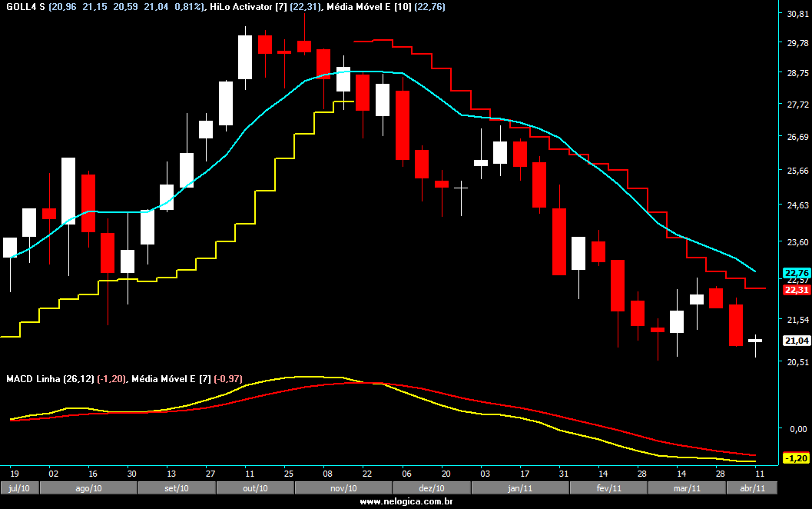Click date label 02 on time axis
The height and width of the screenshot is (509, 812).
pos(53,473)
